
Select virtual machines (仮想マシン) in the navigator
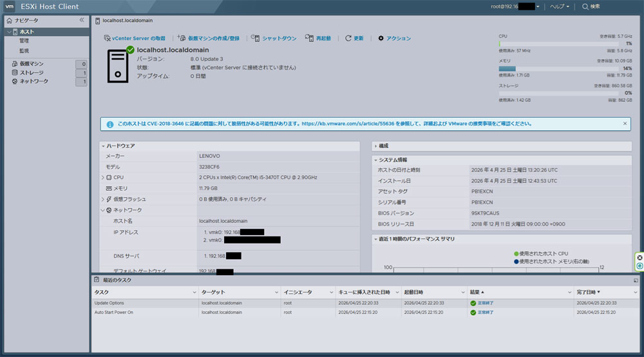[32, 64]
